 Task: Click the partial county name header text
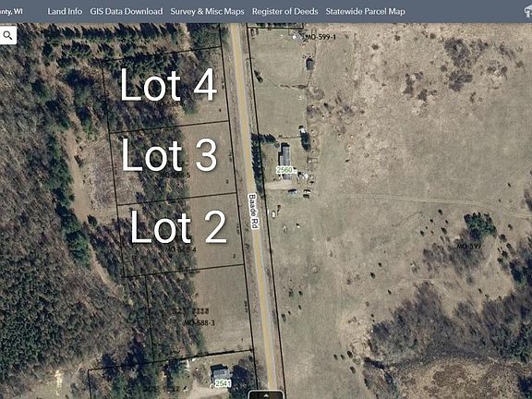[11, 11]
